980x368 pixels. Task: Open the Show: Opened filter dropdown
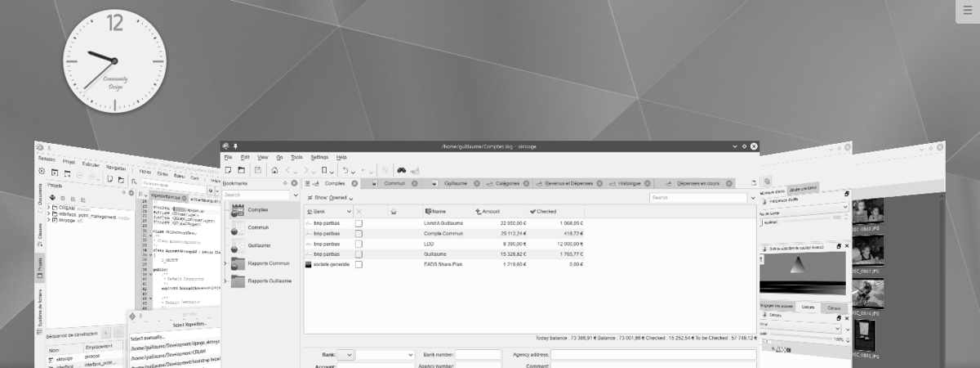click(x=331, y=198)
